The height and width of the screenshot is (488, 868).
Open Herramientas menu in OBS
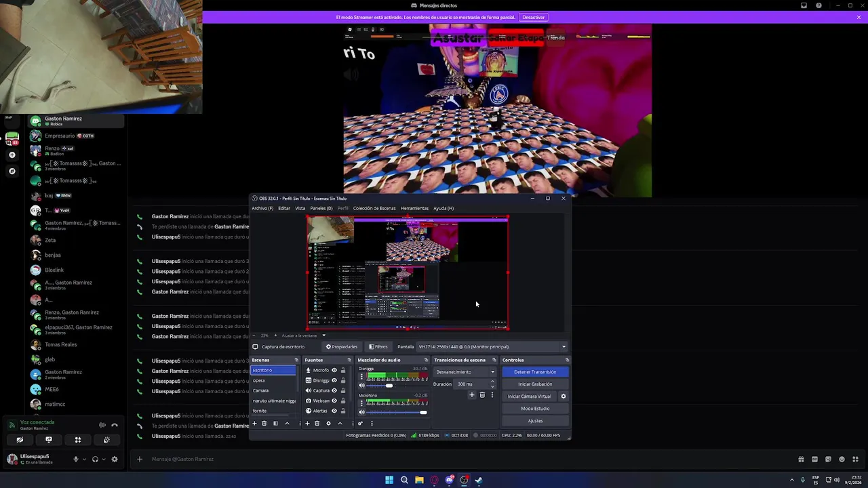pyautogui.click(x=414, y=208)
